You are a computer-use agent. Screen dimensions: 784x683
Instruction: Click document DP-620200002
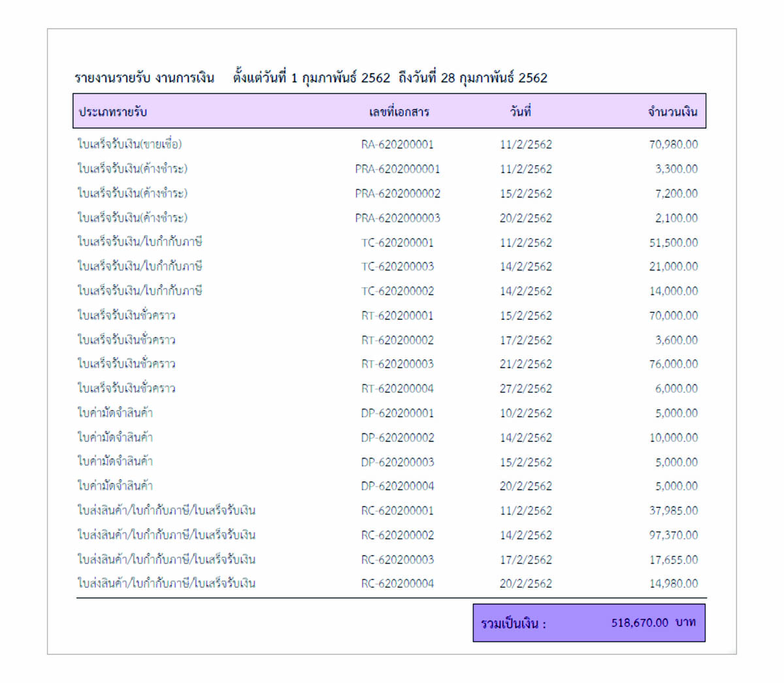397,437
